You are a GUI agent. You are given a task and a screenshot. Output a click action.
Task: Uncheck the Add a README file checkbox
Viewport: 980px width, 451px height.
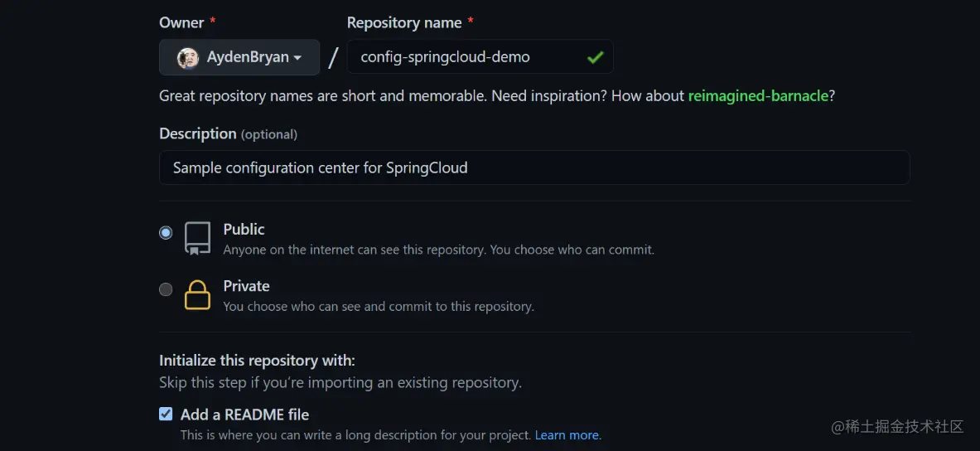(166, 414)
